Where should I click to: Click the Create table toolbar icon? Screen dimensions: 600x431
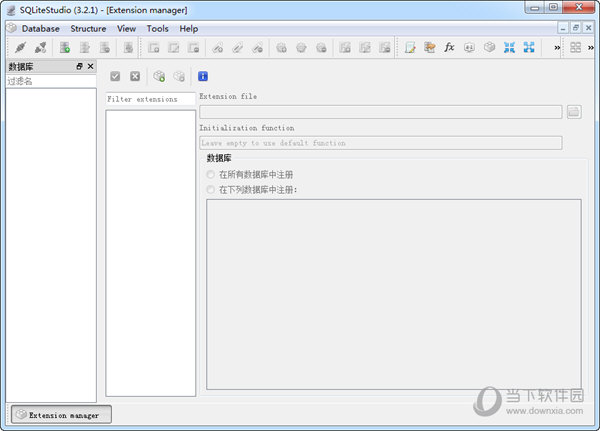pos(154,47)
